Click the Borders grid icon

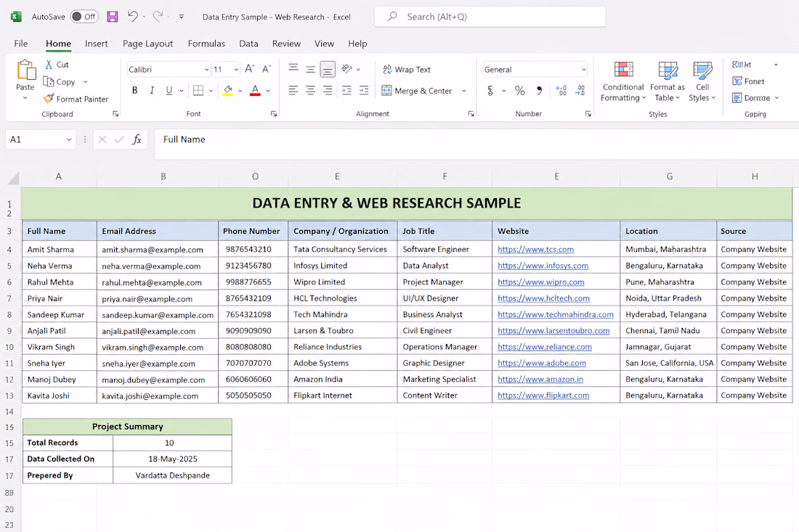coord(198,91)
